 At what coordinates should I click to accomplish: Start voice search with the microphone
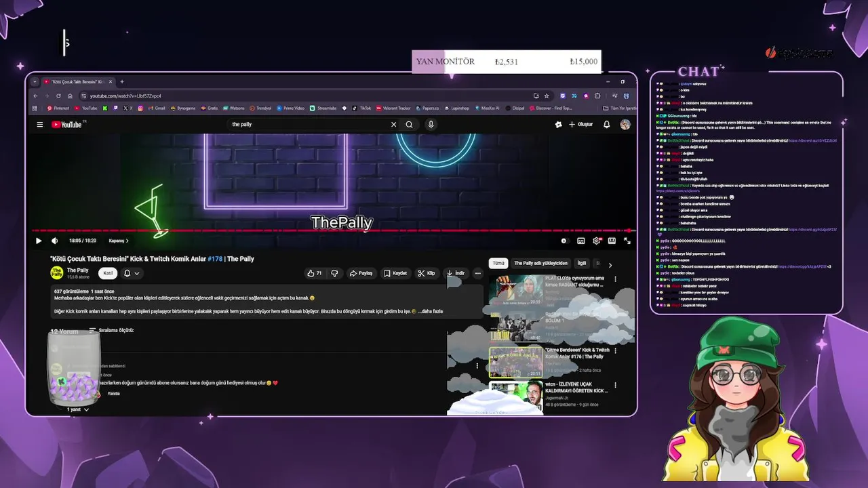(x=431, y=125)
